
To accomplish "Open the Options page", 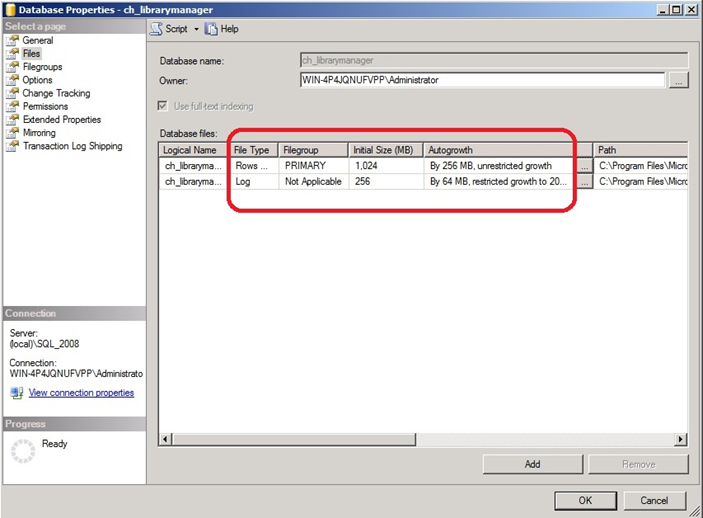I will (x=37, y=80).
